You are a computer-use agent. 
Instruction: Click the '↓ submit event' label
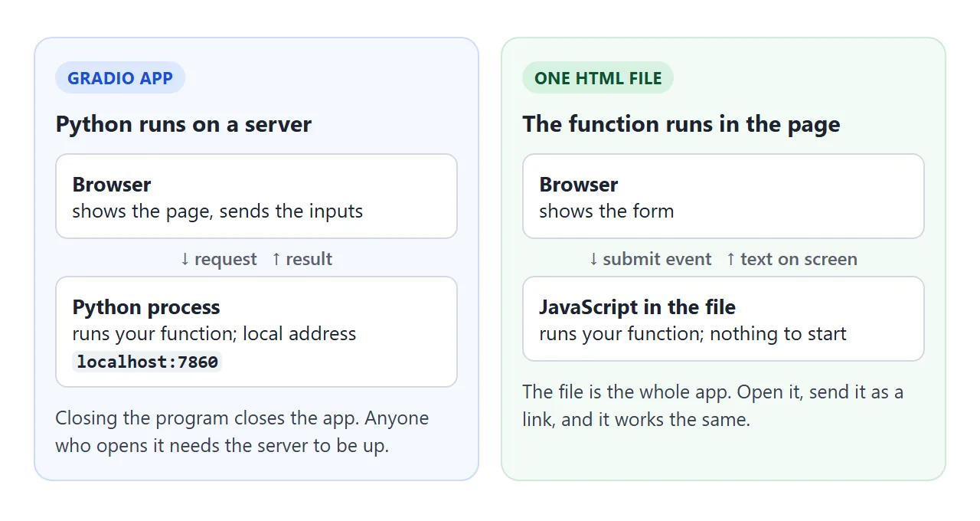tap(650, 259)
